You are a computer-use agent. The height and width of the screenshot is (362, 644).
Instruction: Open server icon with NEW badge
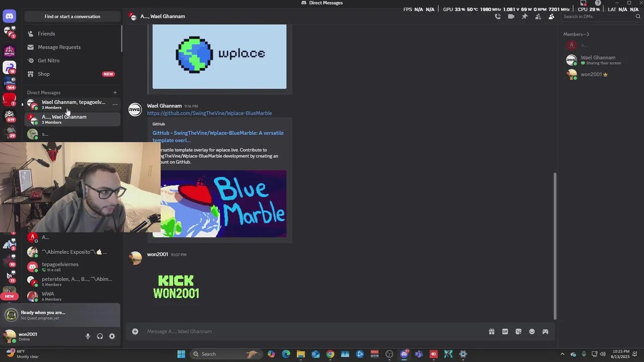(x=9, y=293)
